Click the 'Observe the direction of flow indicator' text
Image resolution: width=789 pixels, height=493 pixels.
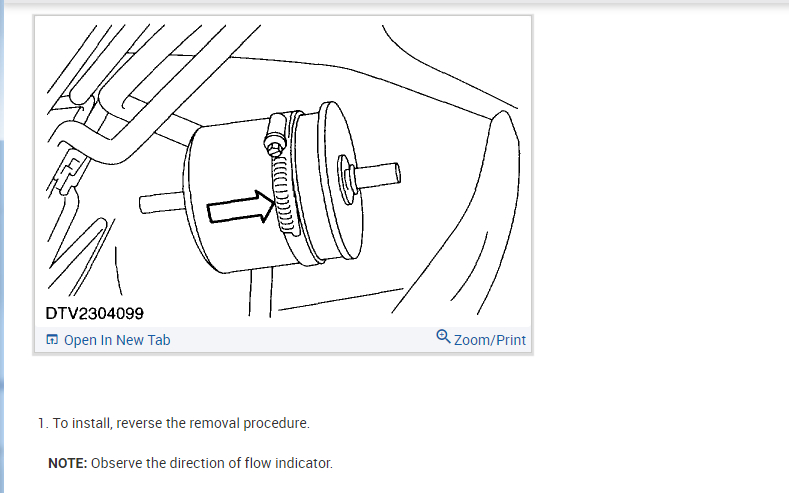pyautogui.click(x=212, y=463)
